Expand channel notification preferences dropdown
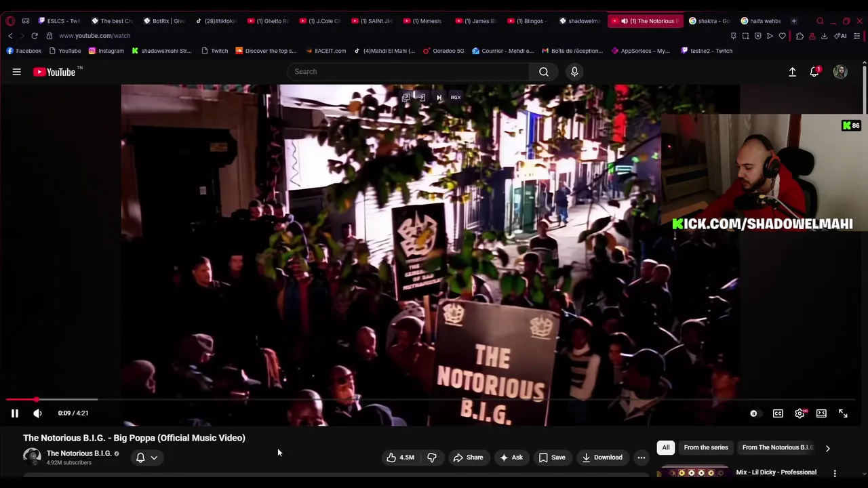 pyautogui.click(x=147, y=457)
